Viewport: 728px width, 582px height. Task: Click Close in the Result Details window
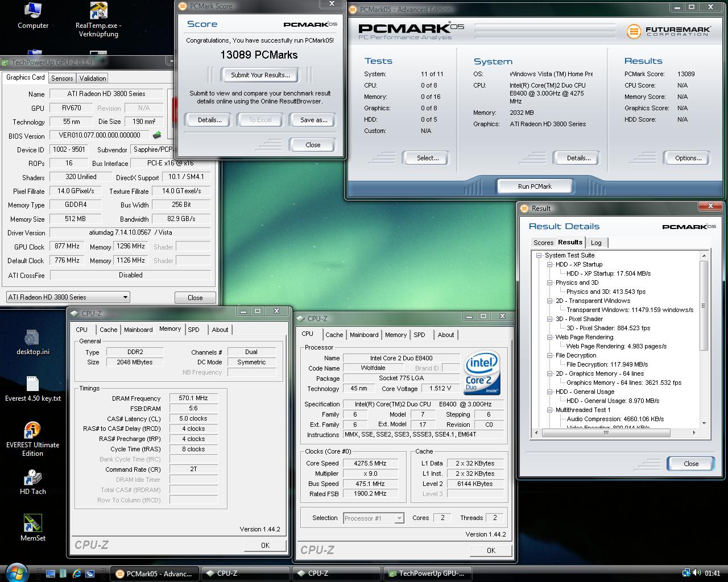(691, 464)
